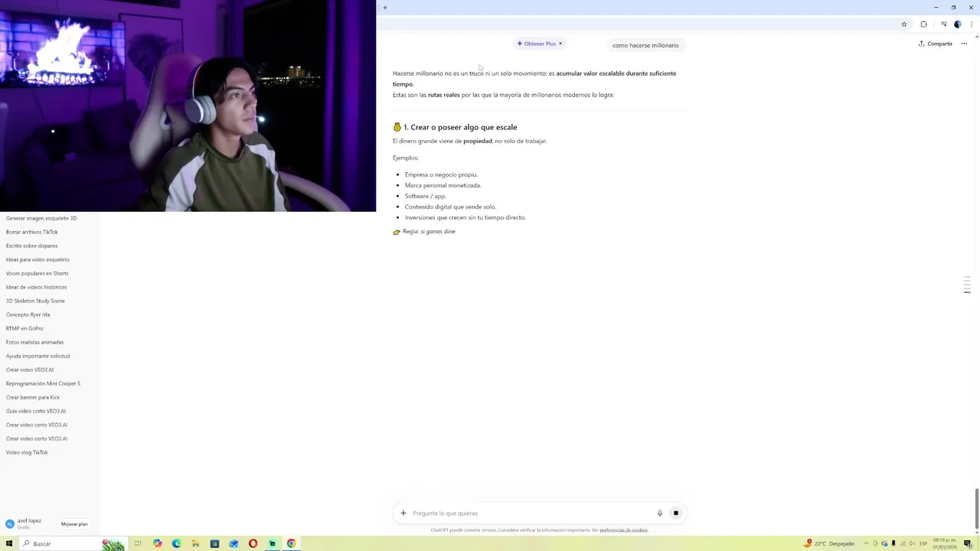Open chat '3D Skeleton Study Scene'

tap(35, 301)
